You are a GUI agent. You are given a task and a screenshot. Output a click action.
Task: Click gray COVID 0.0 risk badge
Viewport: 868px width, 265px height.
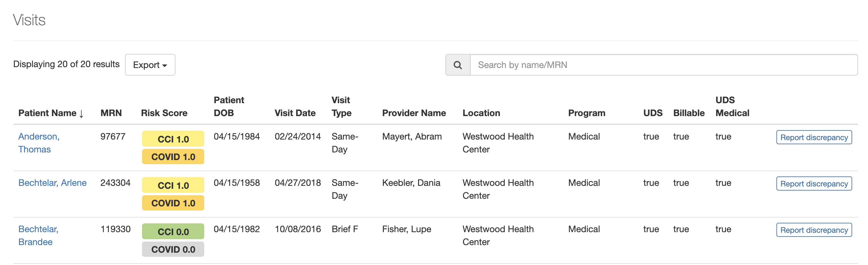[173, 249]
